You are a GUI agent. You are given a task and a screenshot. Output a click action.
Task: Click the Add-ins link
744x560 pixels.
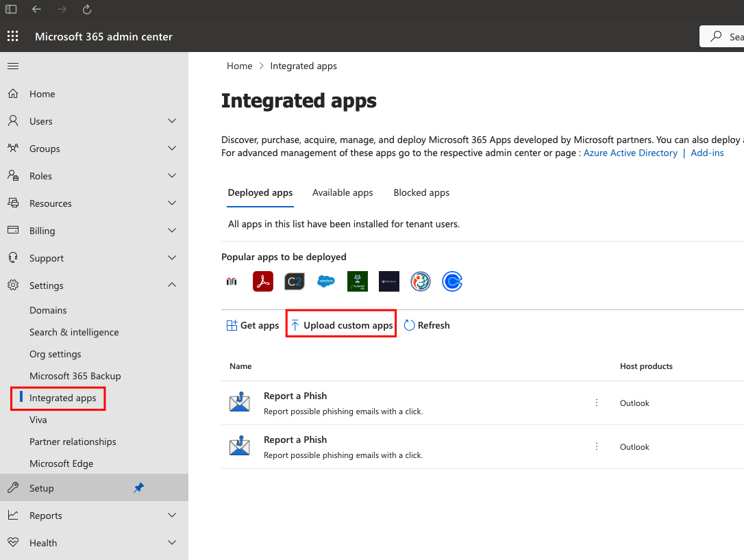click(706, 153)
